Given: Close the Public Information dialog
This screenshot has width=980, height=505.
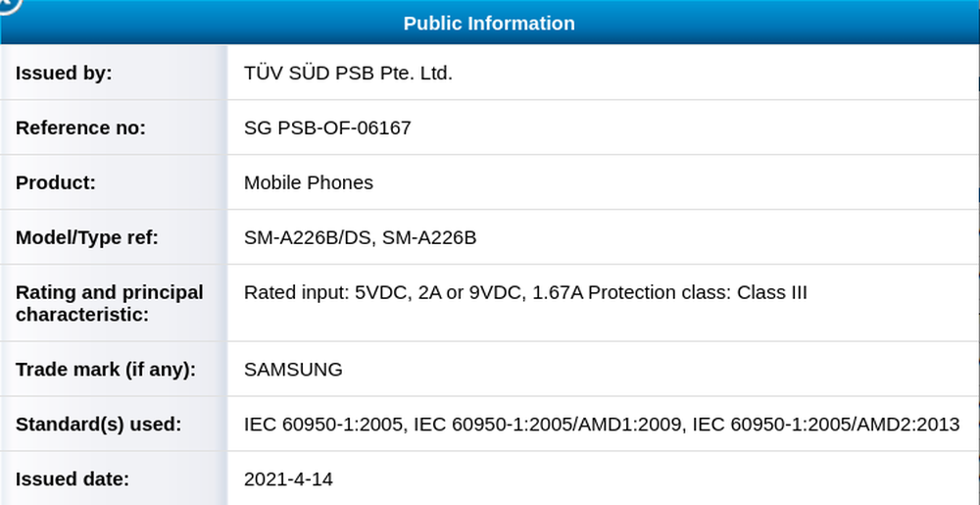Looking at the screenshot, I should pyautogui.click(x=7, y=4).
